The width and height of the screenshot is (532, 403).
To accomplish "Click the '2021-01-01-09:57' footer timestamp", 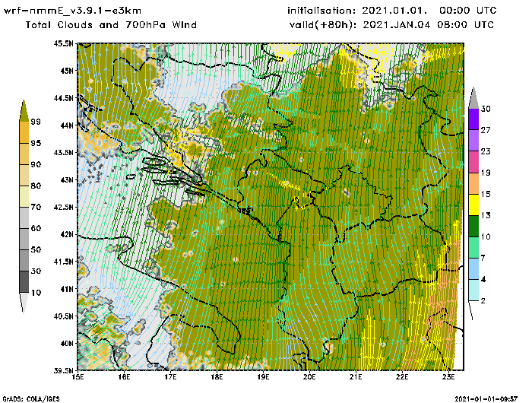I will [486, 398].
